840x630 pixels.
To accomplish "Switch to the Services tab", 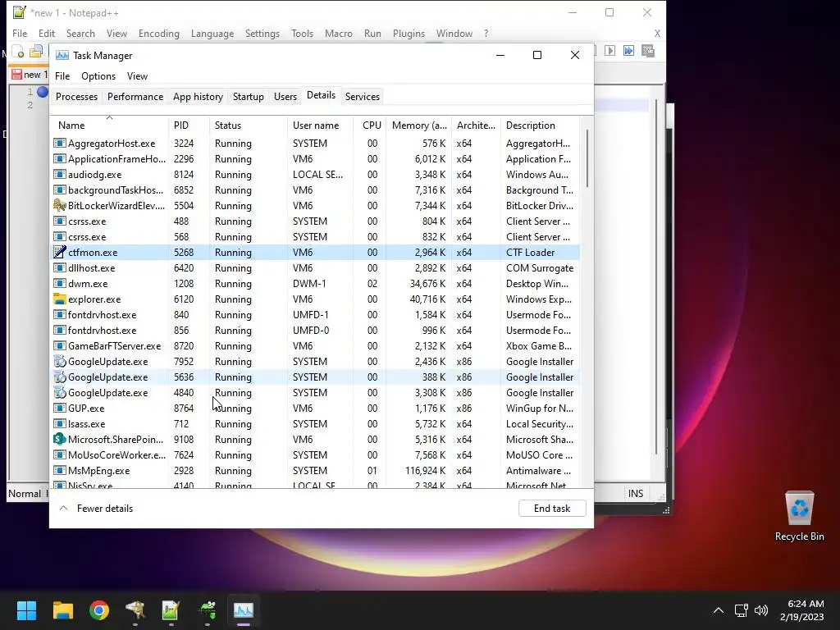I will tap(362, 97).
